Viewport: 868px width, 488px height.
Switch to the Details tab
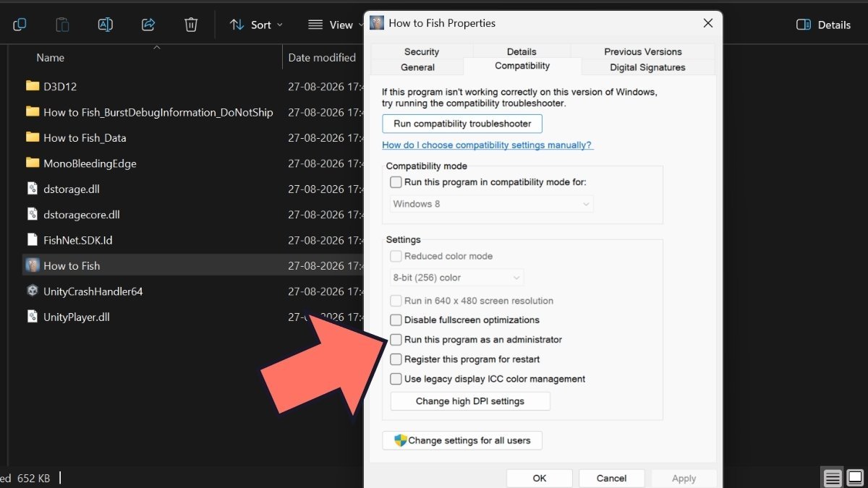click(522, 51)
